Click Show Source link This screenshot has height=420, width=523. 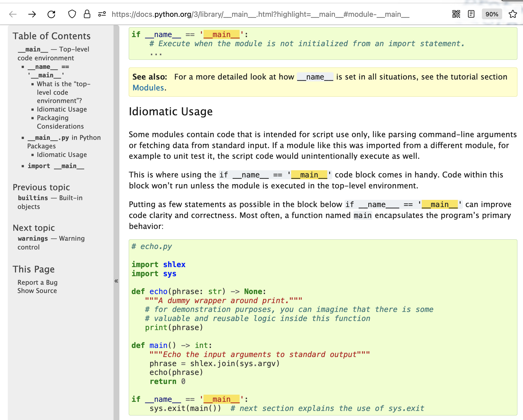pyautogui.click(x=37, y=291)
